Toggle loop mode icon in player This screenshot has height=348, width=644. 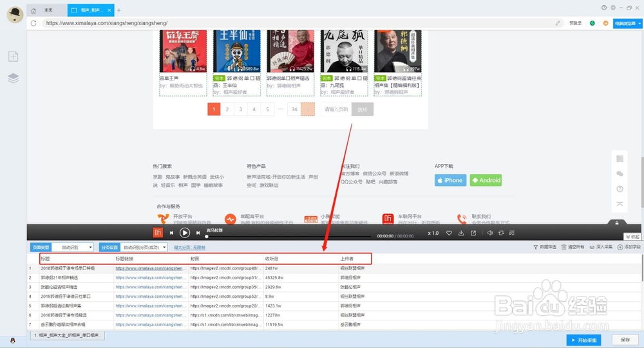tap(501, 233)
